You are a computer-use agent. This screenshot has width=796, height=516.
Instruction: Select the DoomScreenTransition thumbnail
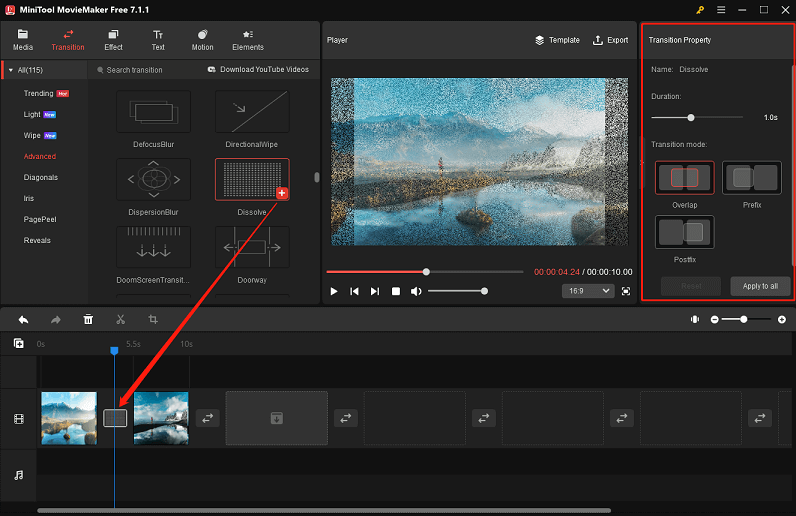(153, 247)
